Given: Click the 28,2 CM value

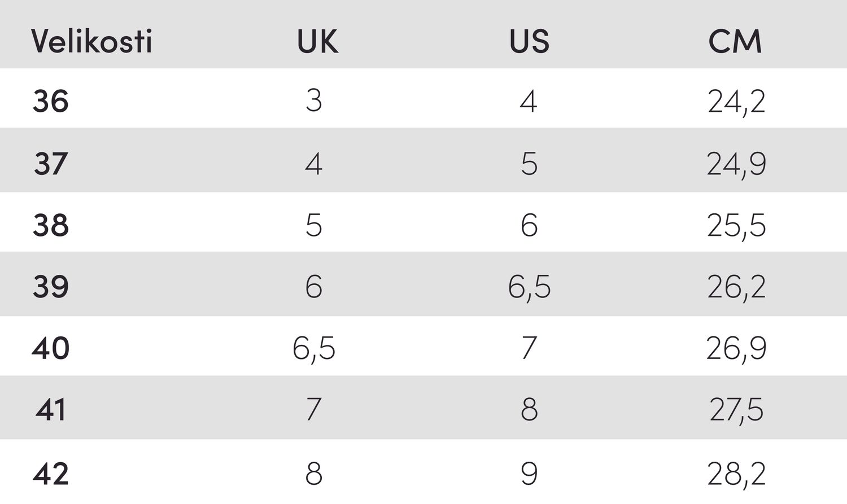Looking at the screenshot, I should pos(737,475).
